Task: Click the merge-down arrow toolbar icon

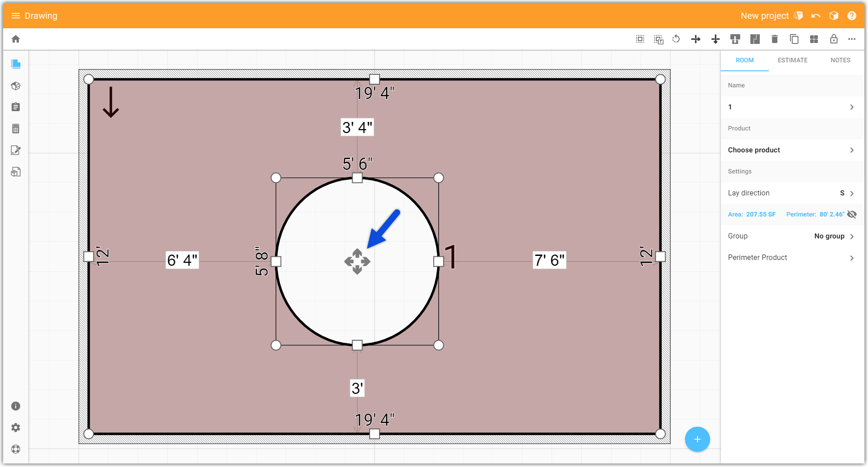Action: pyautogui.click(x=735, y=39)
